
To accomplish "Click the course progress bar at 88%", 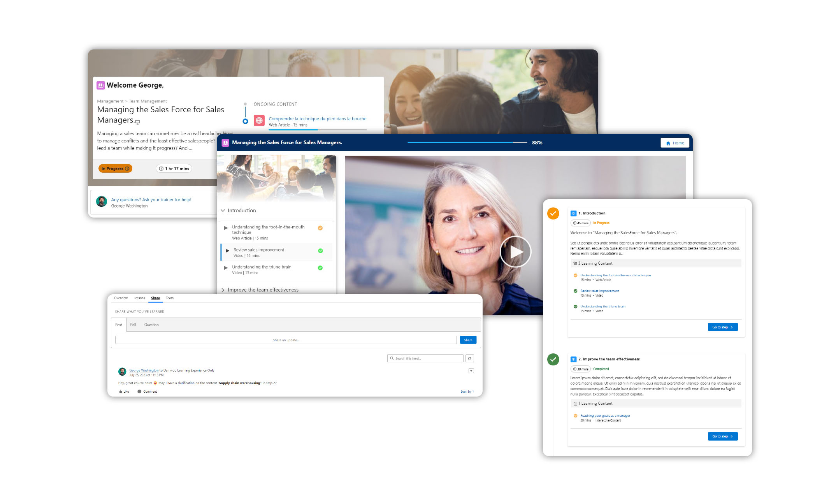I will (467, 143).
